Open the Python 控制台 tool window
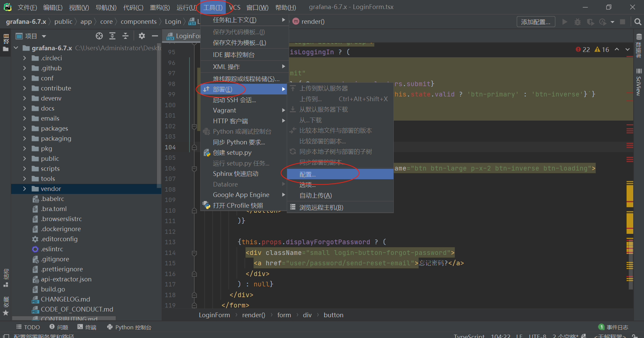Viewport: 644px width, 338px height. click(x=129, y=327)
